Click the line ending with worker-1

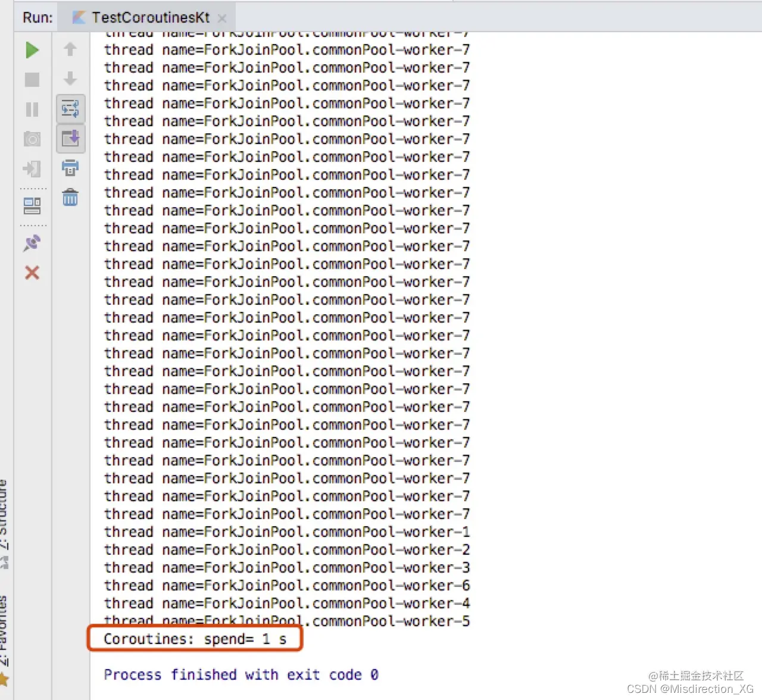tap(287, 532)
